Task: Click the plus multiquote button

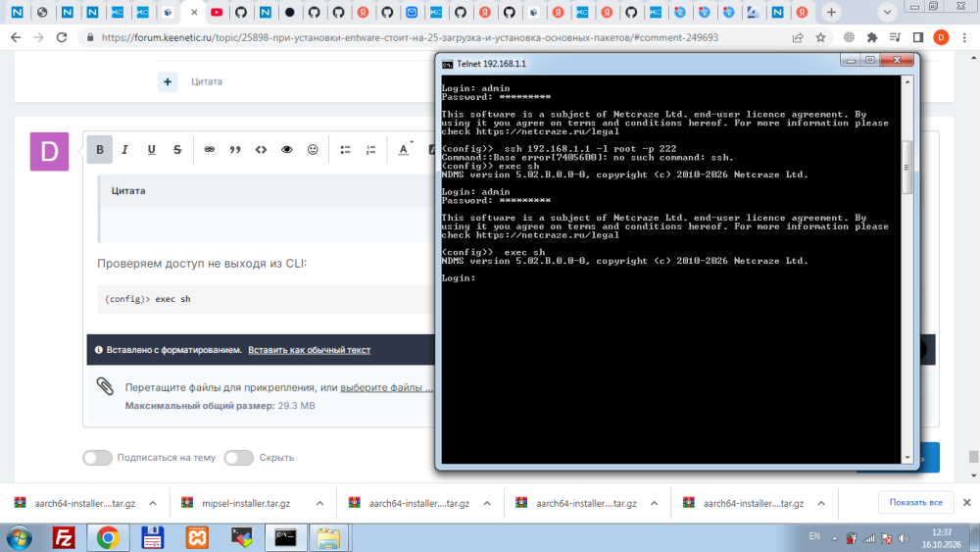Action: (x=168, y=81)
